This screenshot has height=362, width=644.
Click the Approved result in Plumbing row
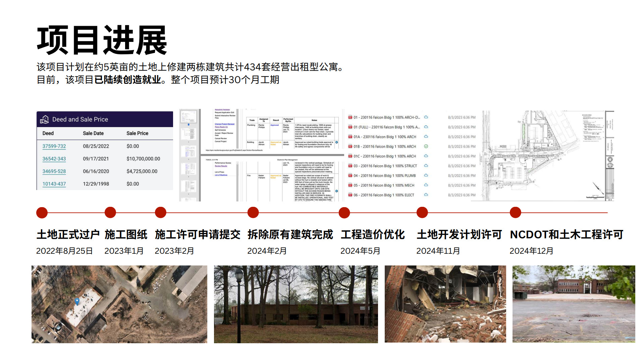274,125
